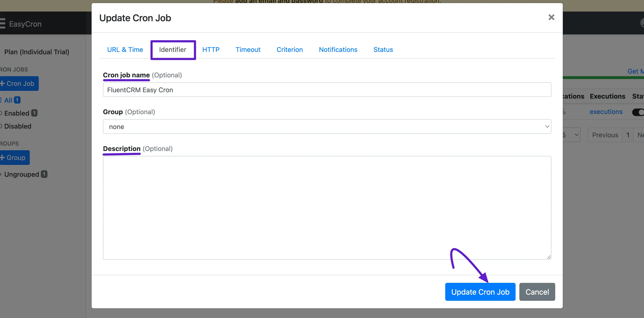This screenshot has width=644, height=318.
Task: Open the HTTP tab
Action: 211,50
